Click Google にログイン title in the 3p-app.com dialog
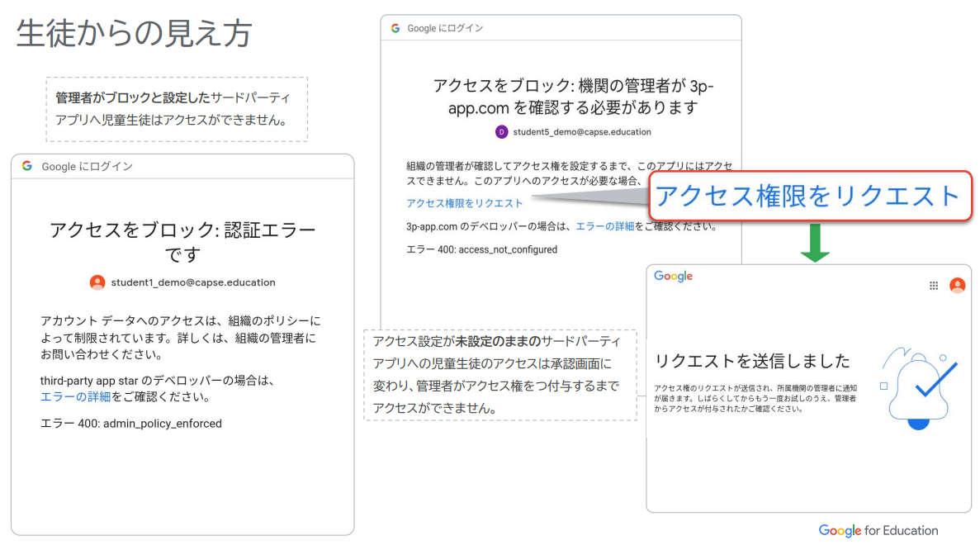Viewport: 980px width, 545px height. click(x=445, y=28)
